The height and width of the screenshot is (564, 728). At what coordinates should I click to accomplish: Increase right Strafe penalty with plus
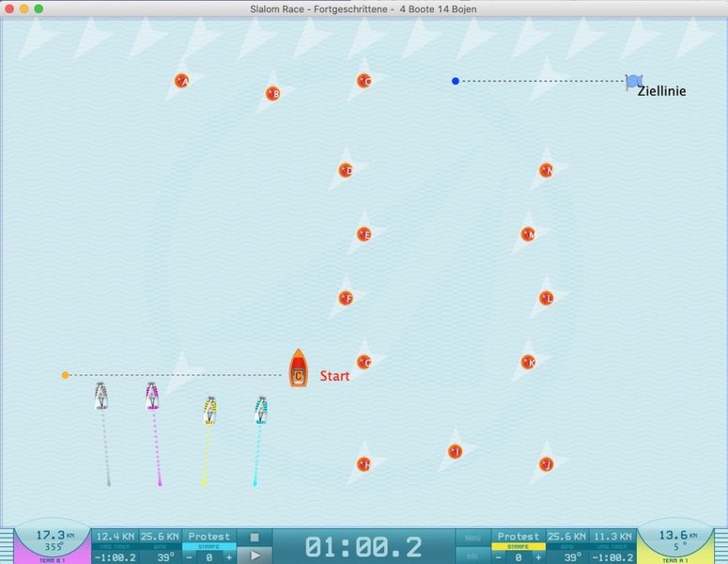537,556
